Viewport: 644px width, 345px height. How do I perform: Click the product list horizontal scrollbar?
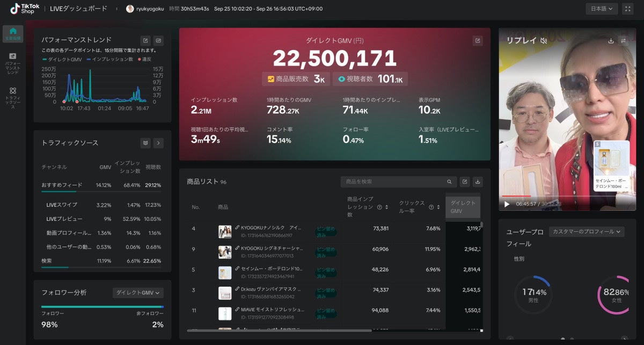coord(279,330)
